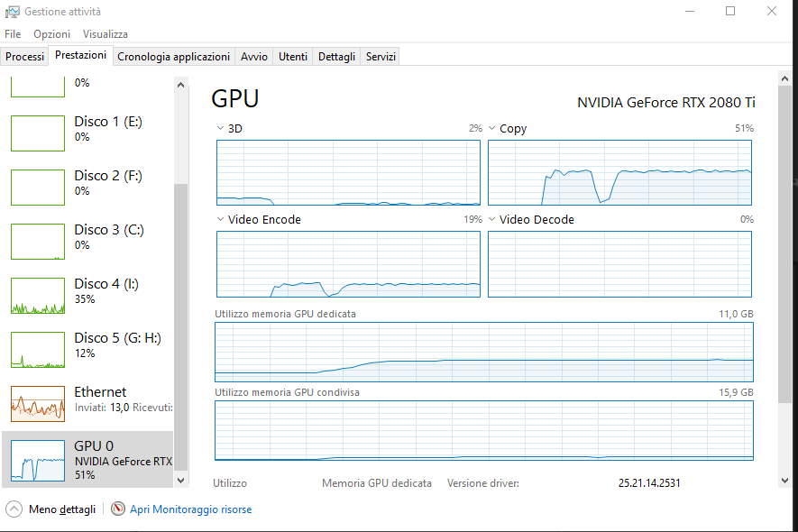Open the File menu
The width and height of the screenshot is (798, 532).
point(13,33)
